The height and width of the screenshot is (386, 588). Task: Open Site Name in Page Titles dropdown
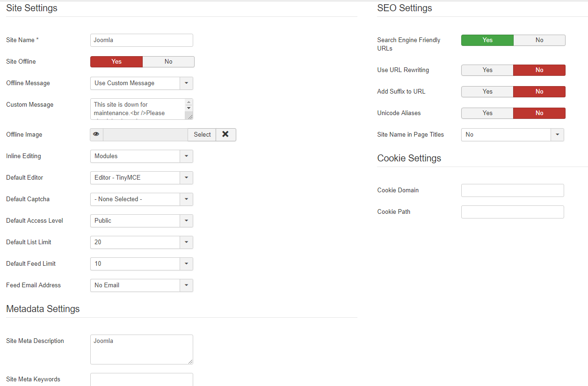[512, 135]
